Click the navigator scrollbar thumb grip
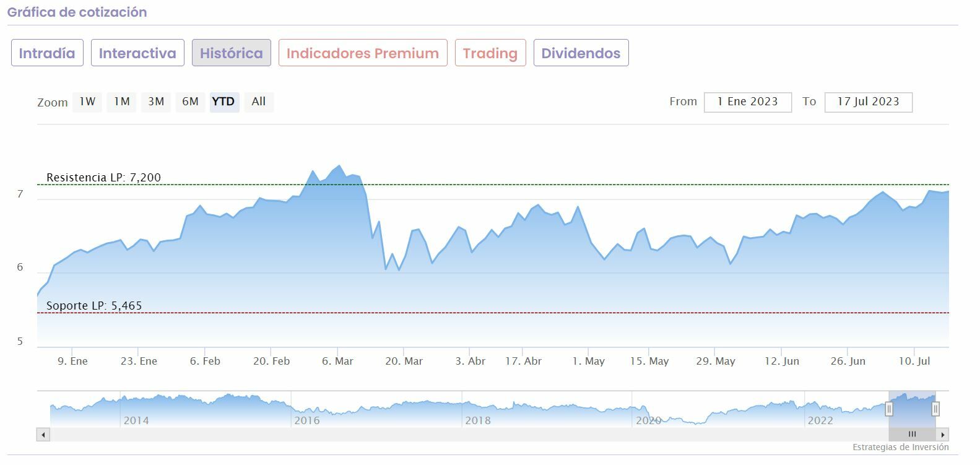The width and height of the screenshot is (980, 465). [x=912, y=435]
